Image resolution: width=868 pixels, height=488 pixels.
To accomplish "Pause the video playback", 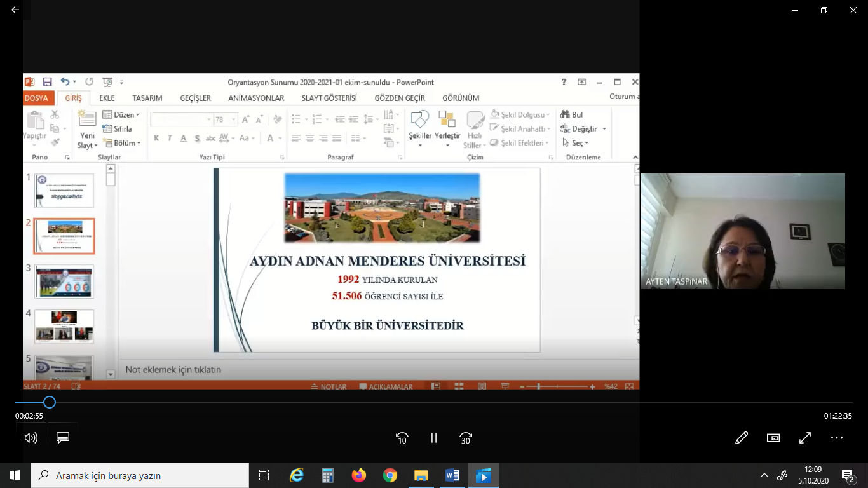I will point(434,438).
